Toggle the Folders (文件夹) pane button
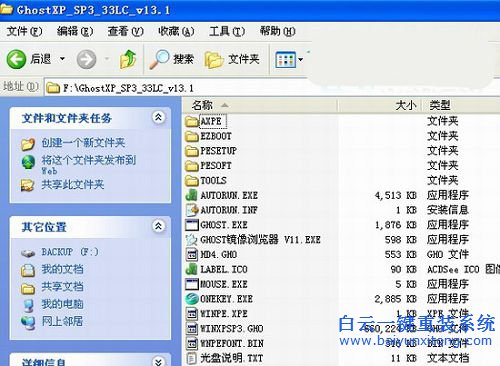The height and width of the screenshot is (366, 500). (232, 59)
